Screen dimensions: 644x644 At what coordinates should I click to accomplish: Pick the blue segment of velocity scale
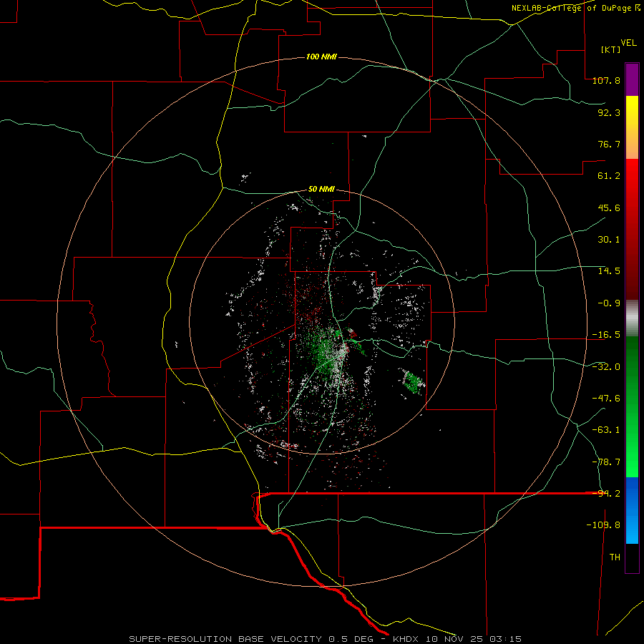(x=632, y=510)
